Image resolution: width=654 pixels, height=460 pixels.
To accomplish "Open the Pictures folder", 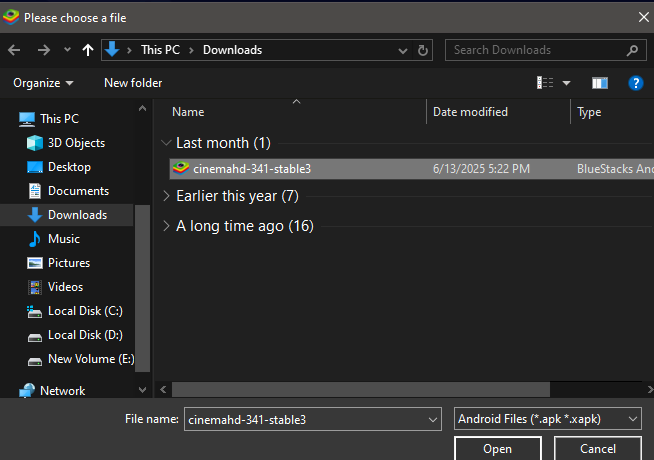I will [69, 263].
